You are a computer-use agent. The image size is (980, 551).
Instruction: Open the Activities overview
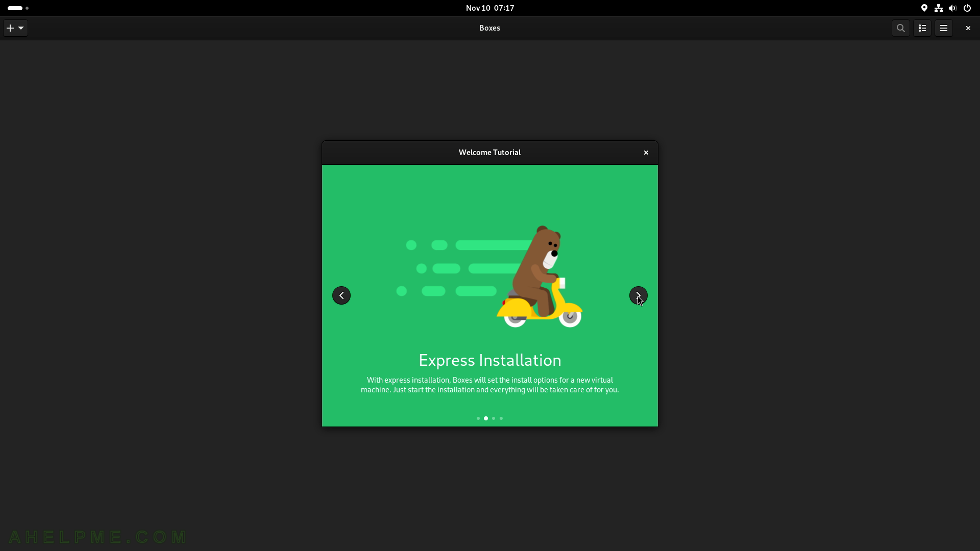coord(18,8)
